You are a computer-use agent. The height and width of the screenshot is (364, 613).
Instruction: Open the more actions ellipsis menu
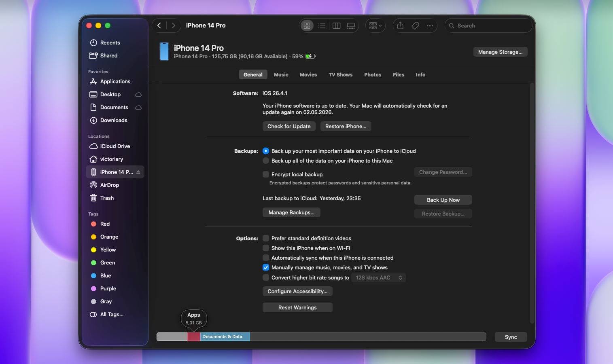(x=430, y=25)
